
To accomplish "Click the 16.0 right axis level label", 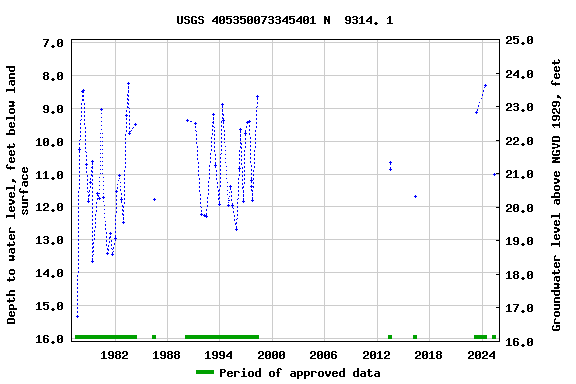I will coord(519,342).
